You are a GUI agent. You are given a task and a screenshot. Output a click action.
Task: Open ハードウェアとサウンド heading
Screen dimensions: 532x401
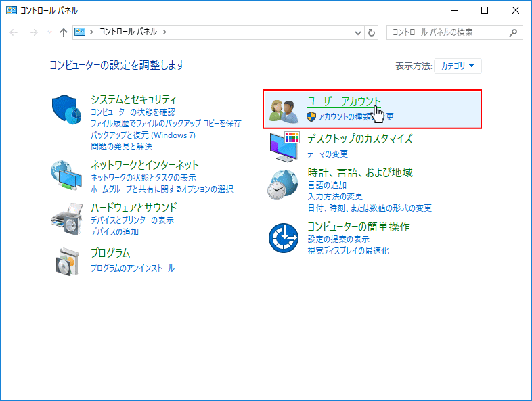(x=134, y=208)
